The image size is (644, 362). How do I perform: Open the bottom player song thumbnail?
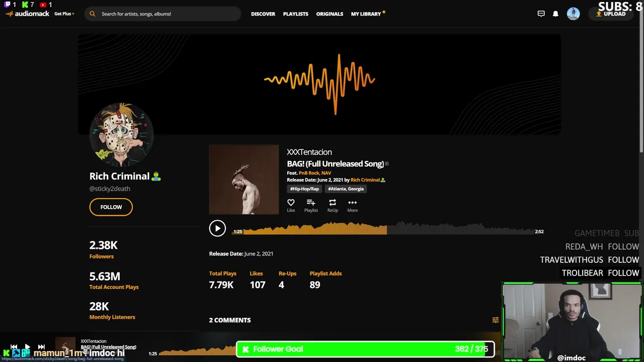[65, 347]
